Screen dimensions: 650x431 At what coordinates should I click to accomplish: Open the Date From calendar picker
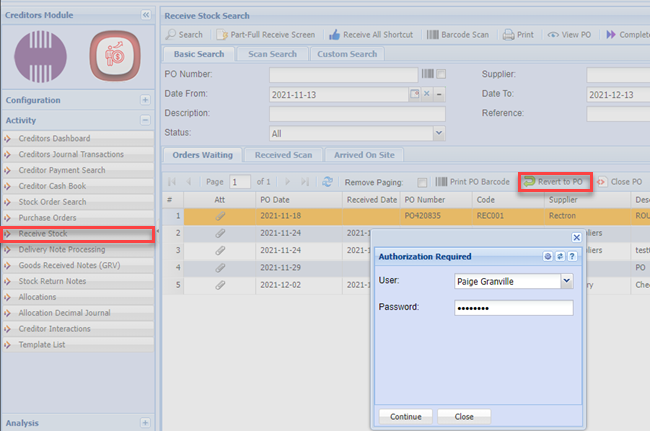pos(414,94)
